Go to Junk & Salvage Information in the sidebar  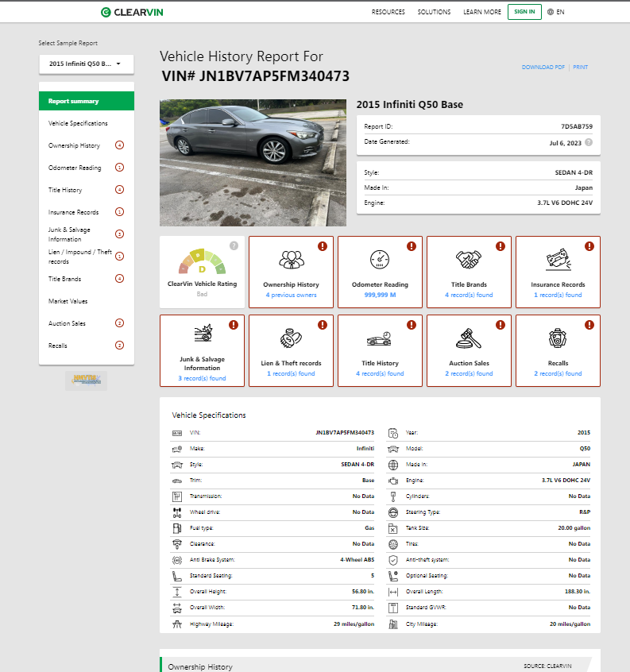[69, 234]
